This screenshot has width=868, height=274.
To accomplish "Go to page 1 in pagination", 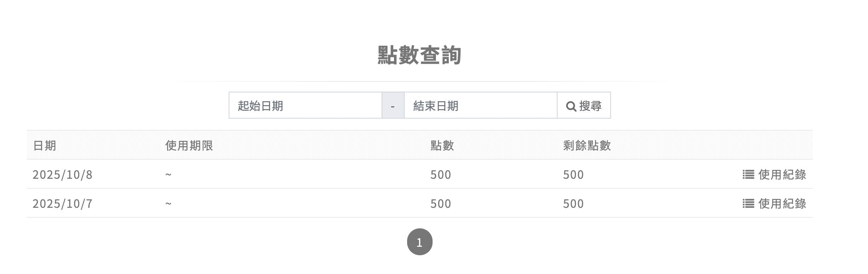I will (419, 242).
